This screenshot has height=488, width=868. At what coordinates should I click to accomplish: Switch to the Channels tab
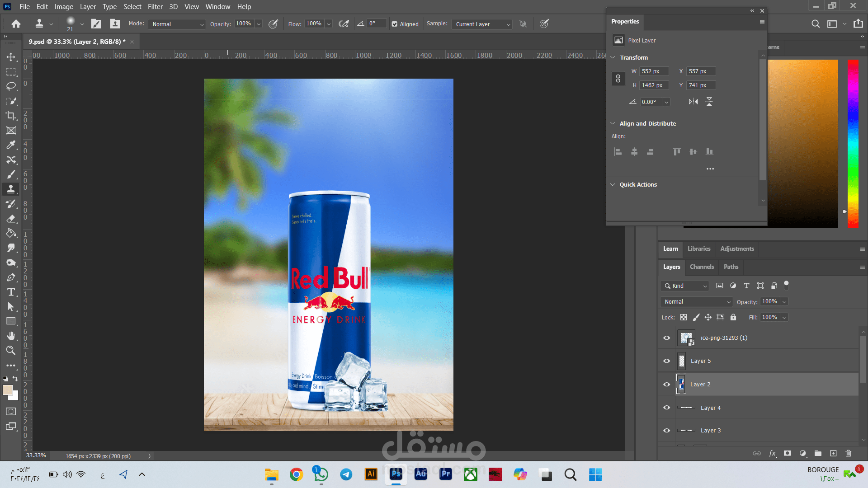click(x=702, y=267)
